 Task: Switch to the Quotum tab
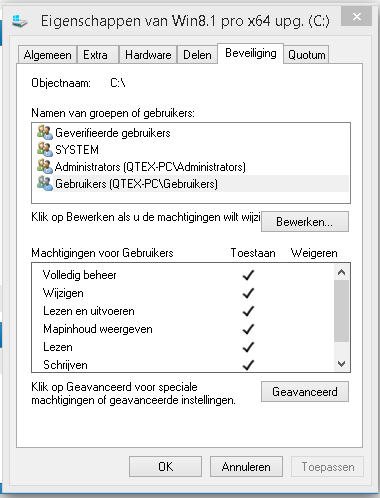coord(307,55)
